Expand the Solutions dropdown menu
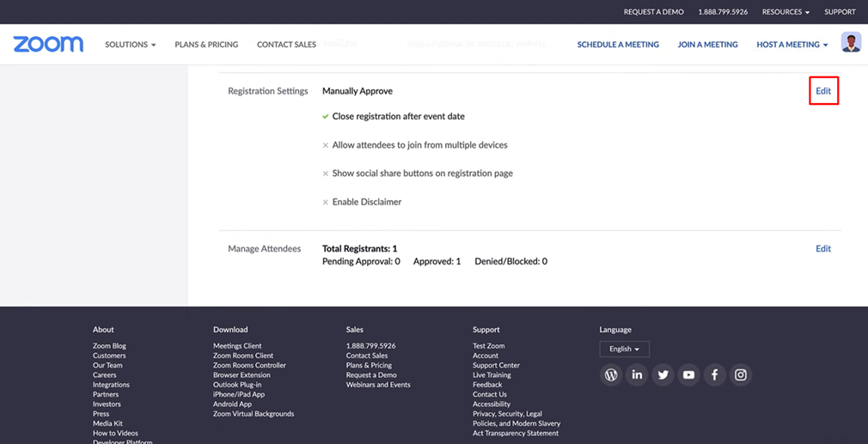Image resolution: width=868 pixels, height=444 pixels. click(x=130, y=45)
